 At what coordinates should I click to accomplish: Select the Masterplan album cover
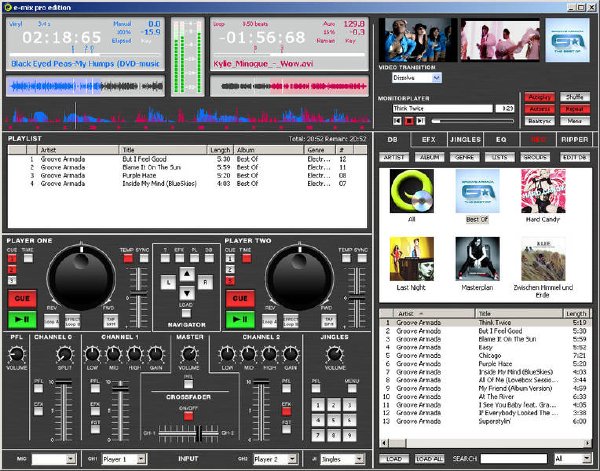(477, 259)
